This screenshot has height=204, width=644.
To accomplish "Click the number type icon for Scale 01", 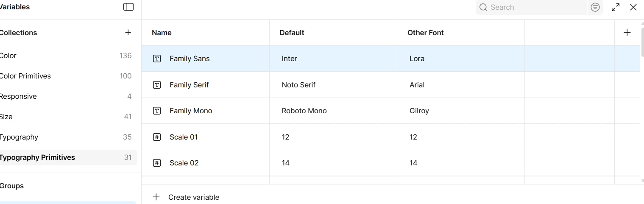I will [157, 137].
